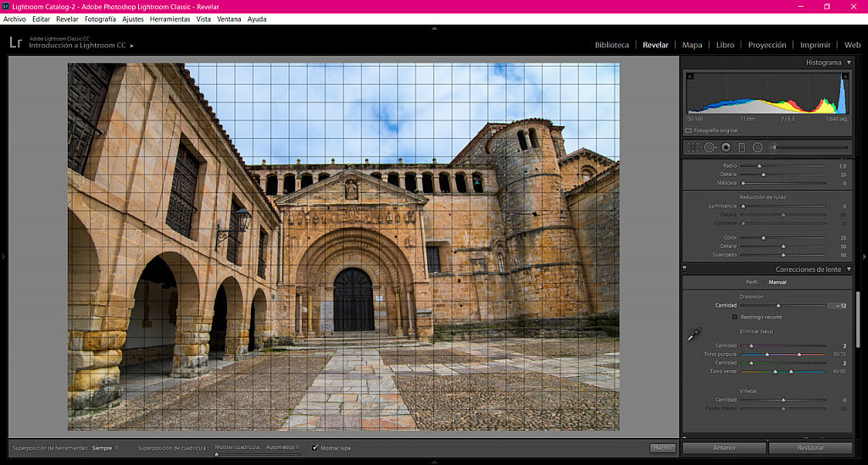Switch to Libro module

[726, 45]
